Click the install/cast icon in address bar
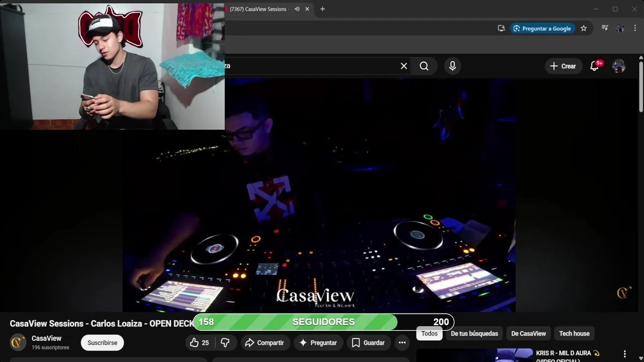Viewport: 644px width, 362px height. tap(501, 29)
